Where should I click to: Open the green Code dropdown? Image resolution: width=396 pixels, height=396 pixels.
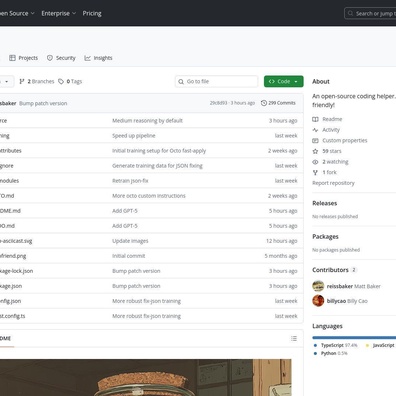[x=284, y=81]
